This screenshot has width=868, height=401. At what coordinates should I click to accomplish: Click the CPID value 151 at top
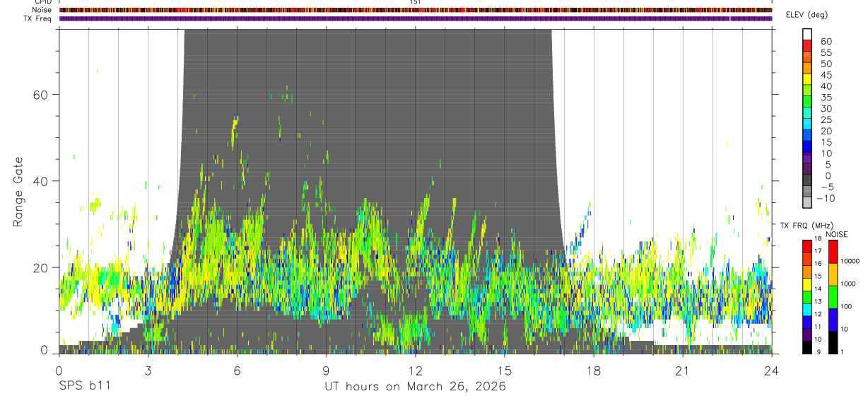coord(416,2)
